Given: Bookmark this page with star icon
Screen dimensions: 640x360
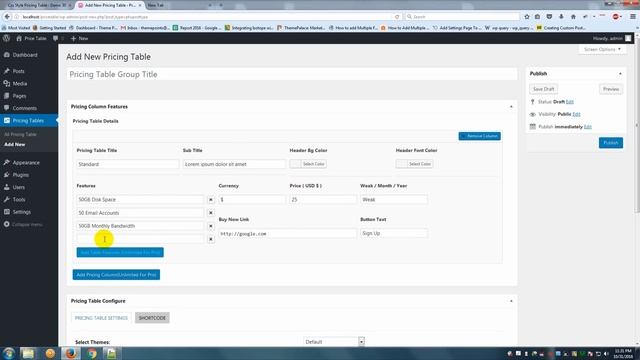Looking at the screenshot, I should [527, 17].
